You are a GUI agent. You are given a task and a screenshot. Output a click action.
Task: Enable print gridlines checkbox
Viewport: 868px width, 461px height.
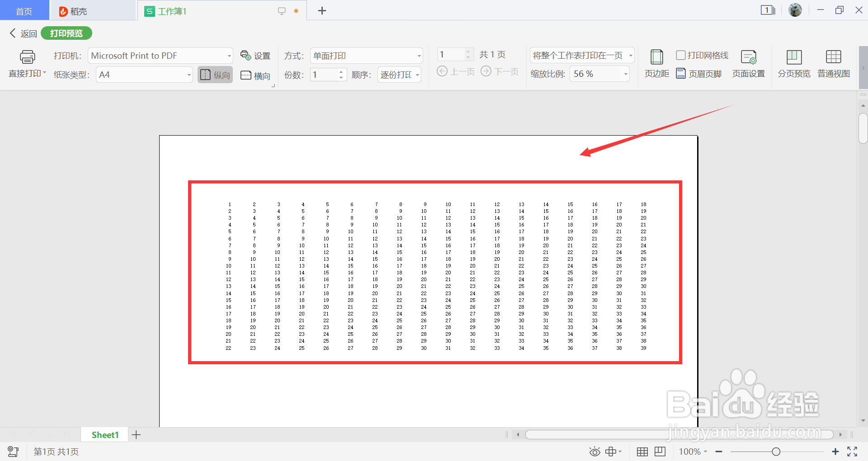[x=681, y=55]
